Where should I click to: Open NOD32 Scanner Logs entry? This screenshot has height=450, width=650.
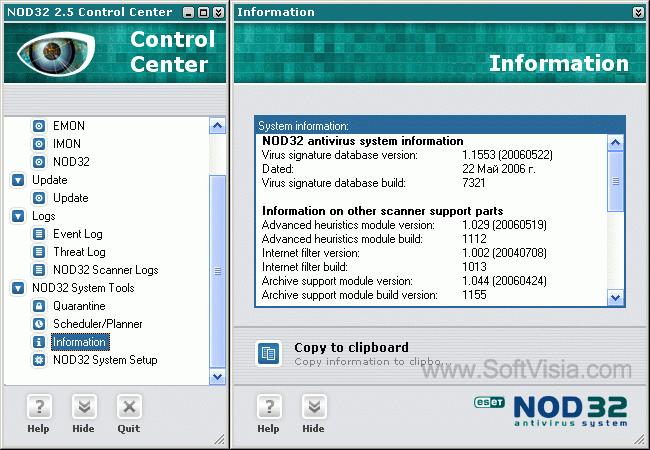(x=106, y=270)
